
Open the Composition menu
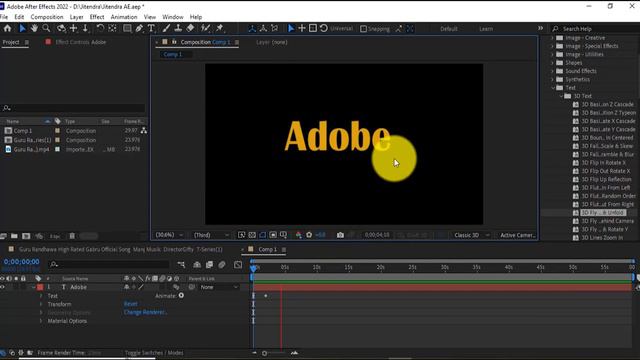47,17
